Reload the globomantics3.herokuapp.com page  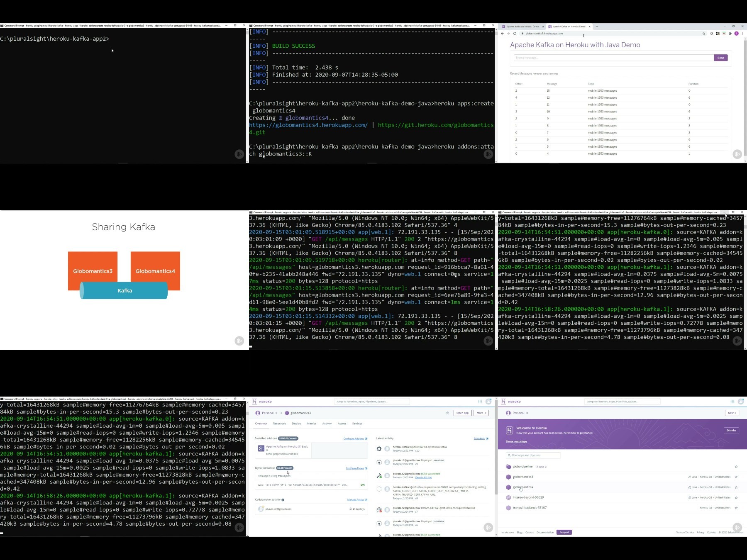pyautogui.click(x=515, y=34)
